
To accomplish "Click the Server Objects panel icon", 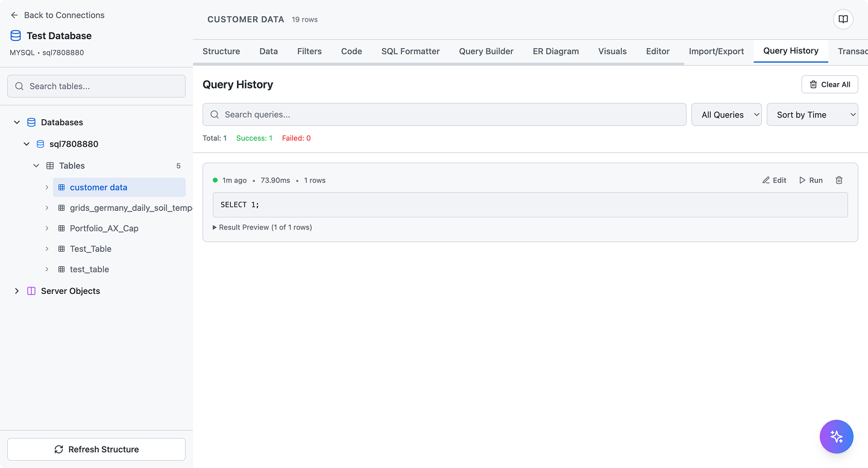I will (x=31, y=291).
